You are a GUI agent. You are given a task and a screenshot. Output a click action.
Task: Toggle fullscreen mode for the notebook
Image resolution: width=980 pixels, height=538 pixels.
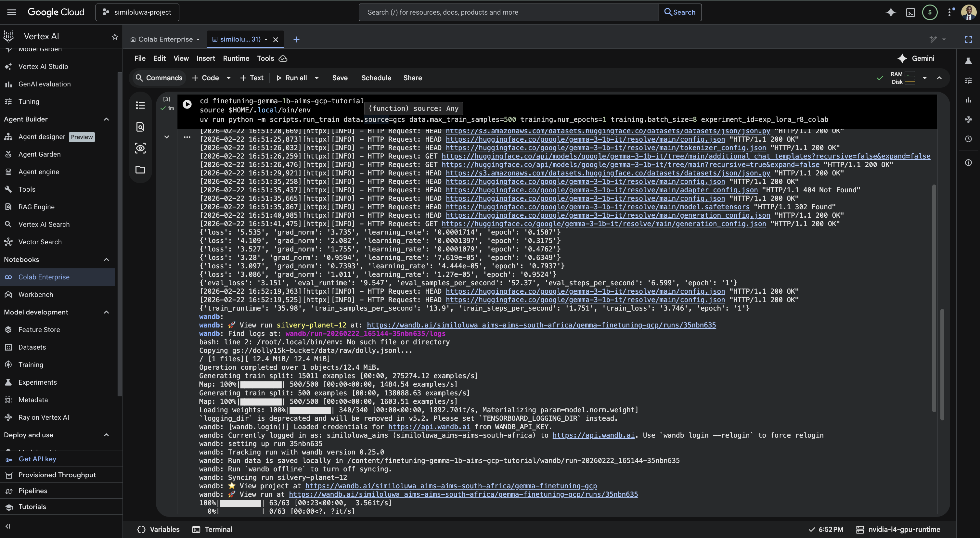point(968,39)
